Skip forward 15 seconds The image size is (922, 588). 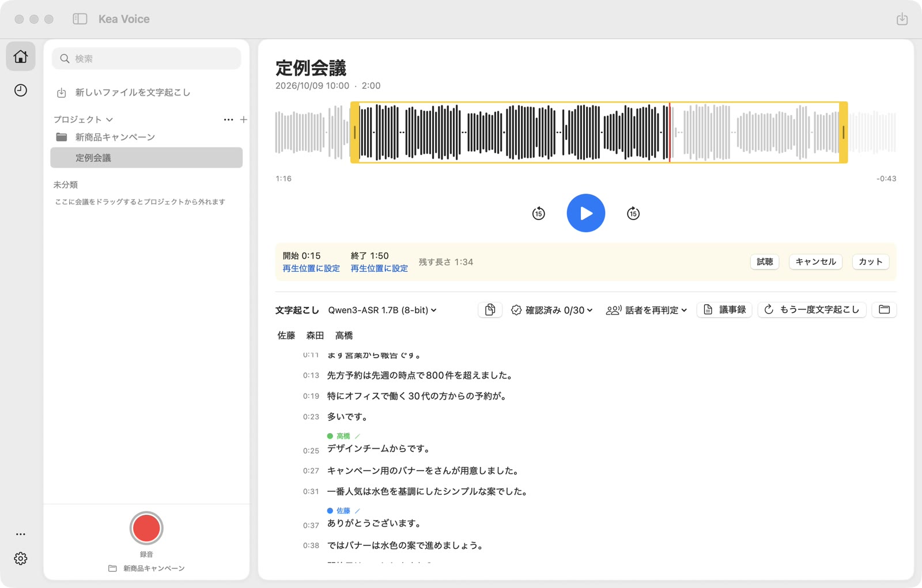click(x=633, y=213)
